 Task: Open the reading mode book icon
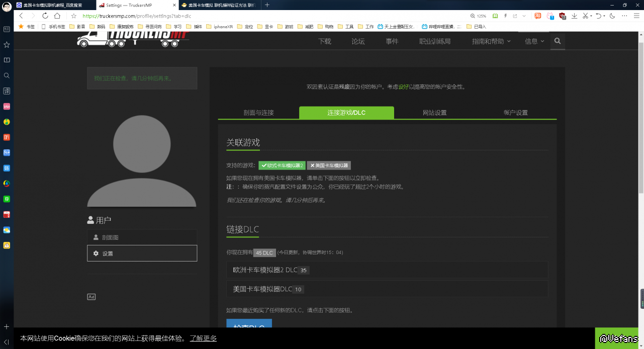(496, 16)
